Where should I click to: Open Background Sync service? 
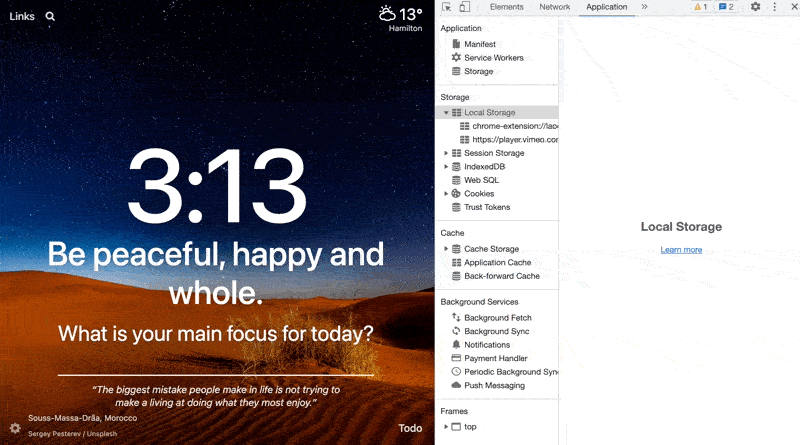[x=496, y=331]
